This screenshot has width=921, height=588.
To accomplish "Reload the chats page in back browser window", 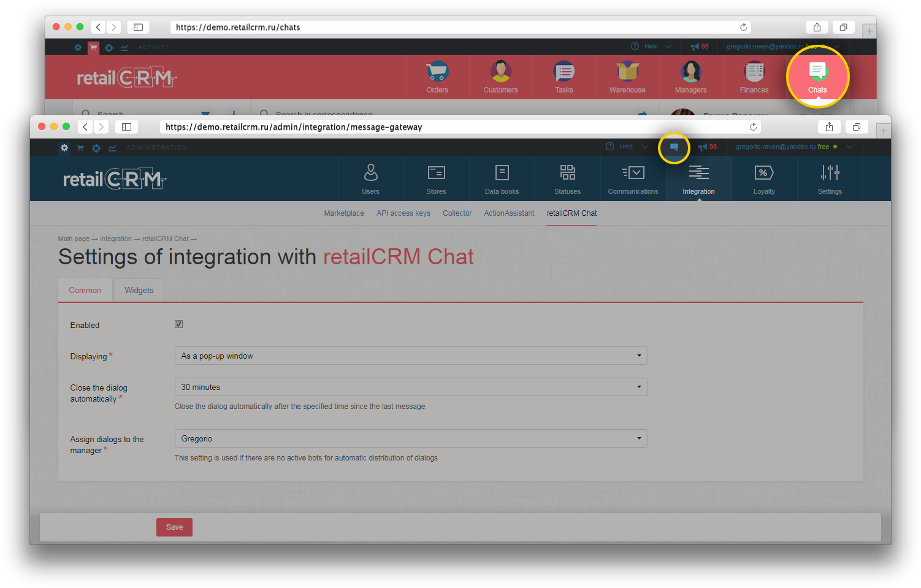I will click(x=743, y=27).
